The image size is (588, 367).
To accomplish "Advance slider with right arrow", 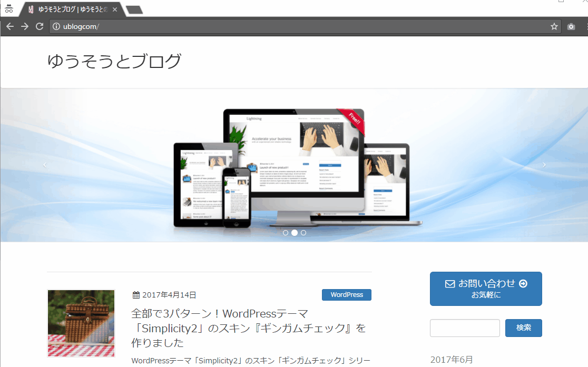I will point(544,165).
